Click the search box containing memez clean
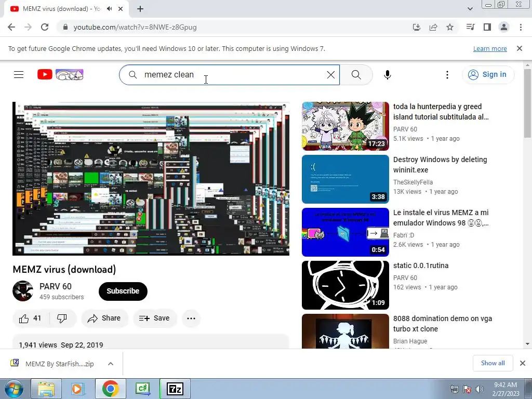532x399 pixels. coord(229,75)
